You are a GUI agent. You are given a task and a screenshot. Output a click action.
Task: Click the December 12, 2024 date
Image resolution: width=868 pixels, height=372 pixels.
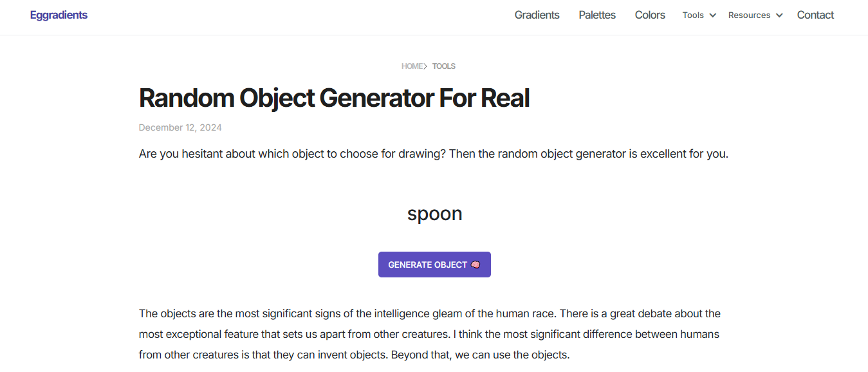pyautogui.click(x=180, y=127)
